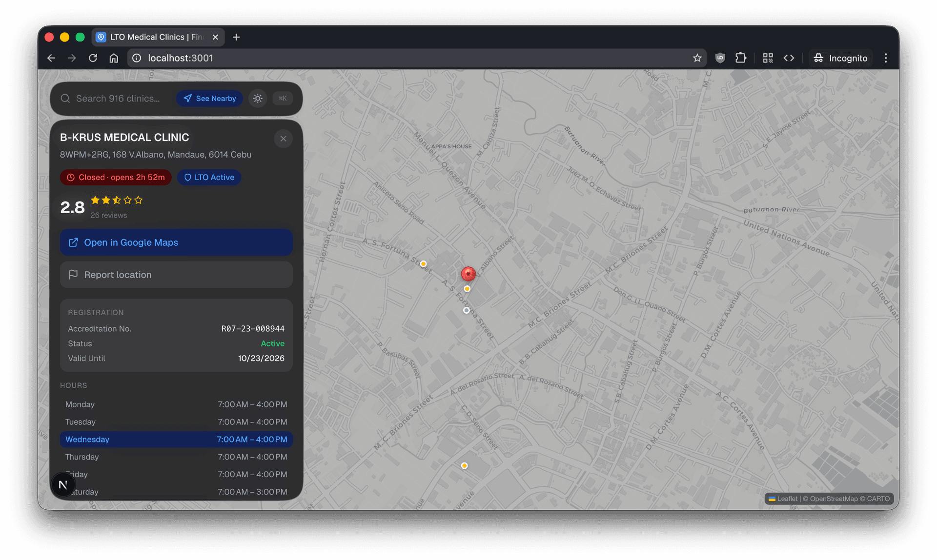The image size is (937, 560).
Task: Open the Leaflet attribution link
Action: (x=783, y=499)
